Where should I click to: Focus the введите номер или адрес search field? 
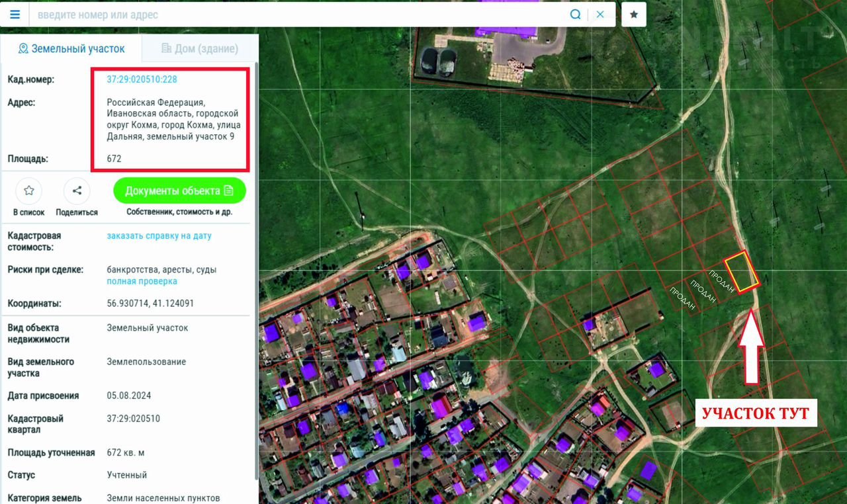298,15
